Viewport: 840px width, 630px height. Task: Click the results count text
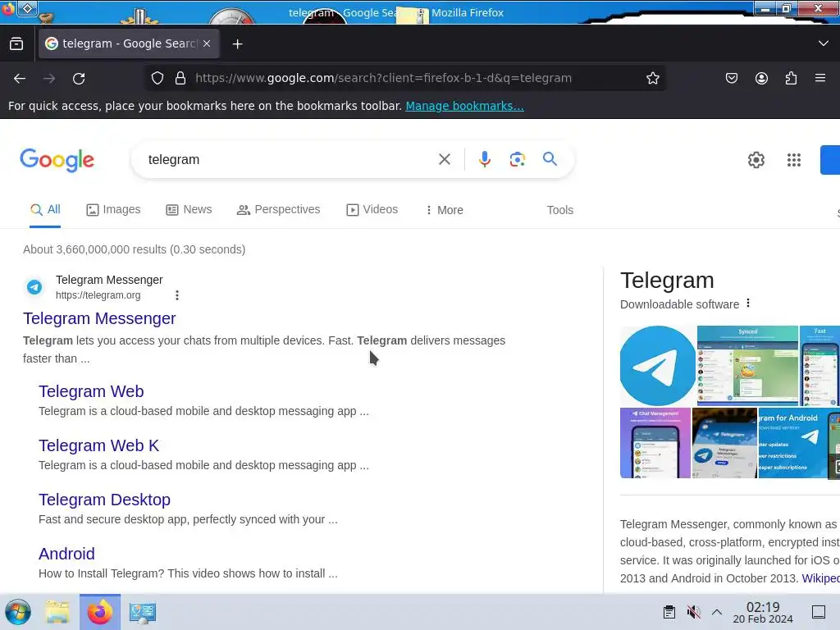pyautogui.click(x=134, y=249)
